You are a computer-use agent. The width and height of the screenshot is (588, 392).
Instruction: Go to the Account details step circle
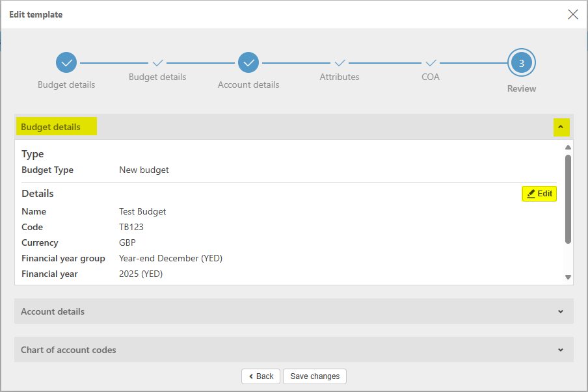248,63
